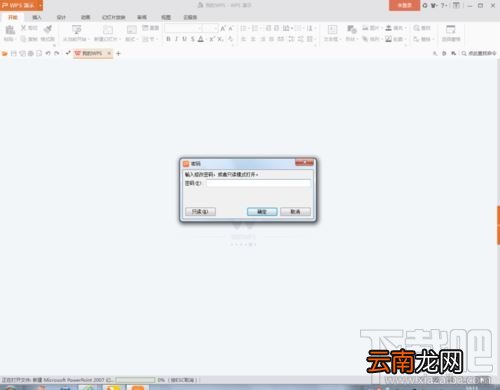500x390 pixels.
Task: Start slideshow from current slide icon
Action: pyautogui.click(x=76, y=30)
